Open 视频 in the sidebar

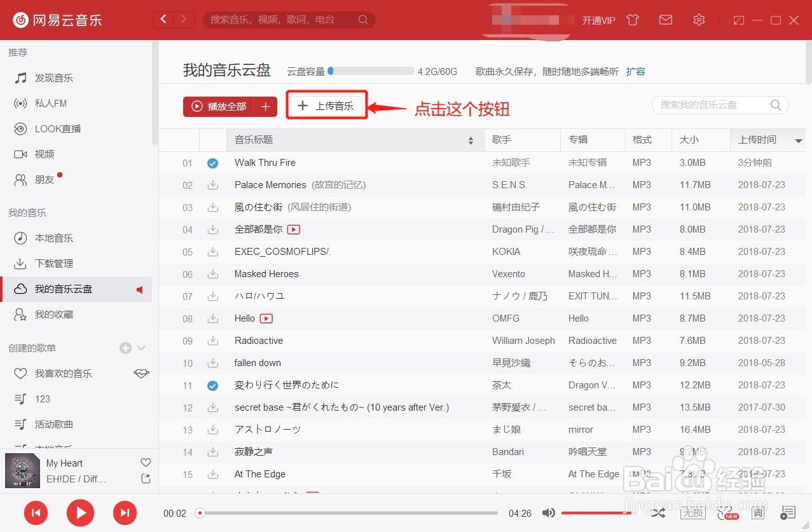(x=76, y=154)
